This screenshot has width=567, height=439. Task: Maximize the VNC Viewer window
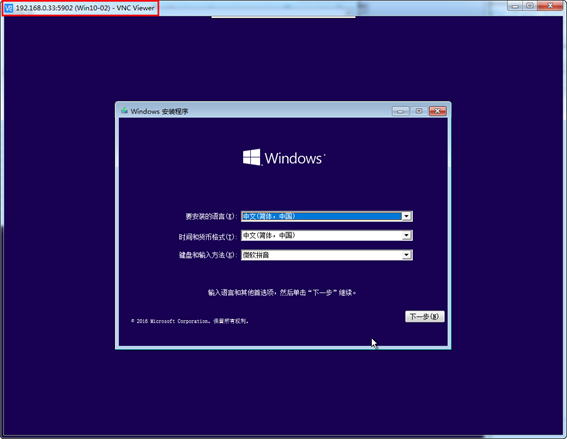(x=530, y=6)
